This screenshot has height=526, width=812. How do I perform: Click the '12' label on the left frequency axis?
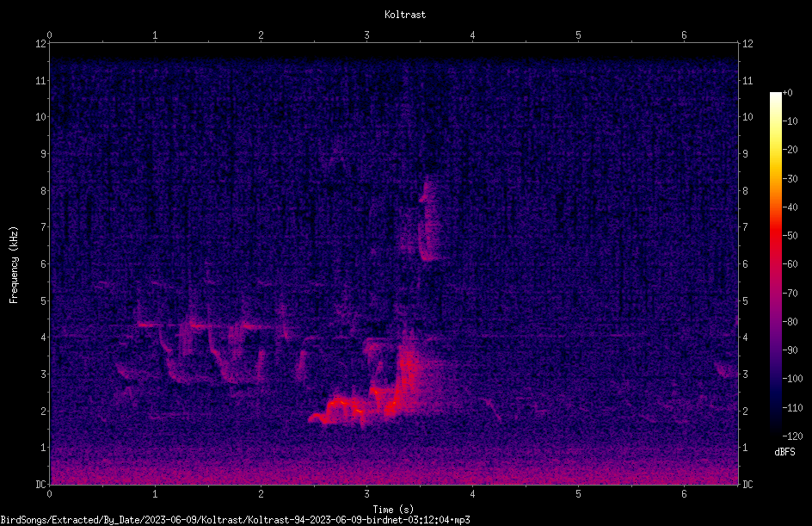[x=41, y=44]
